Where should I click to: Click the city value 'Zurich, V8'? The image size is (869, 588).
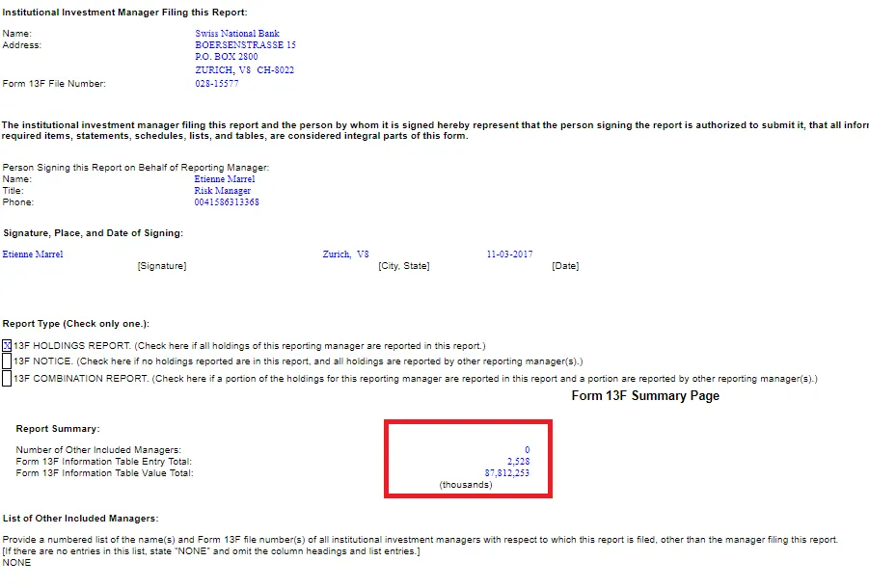pos(346,254)
